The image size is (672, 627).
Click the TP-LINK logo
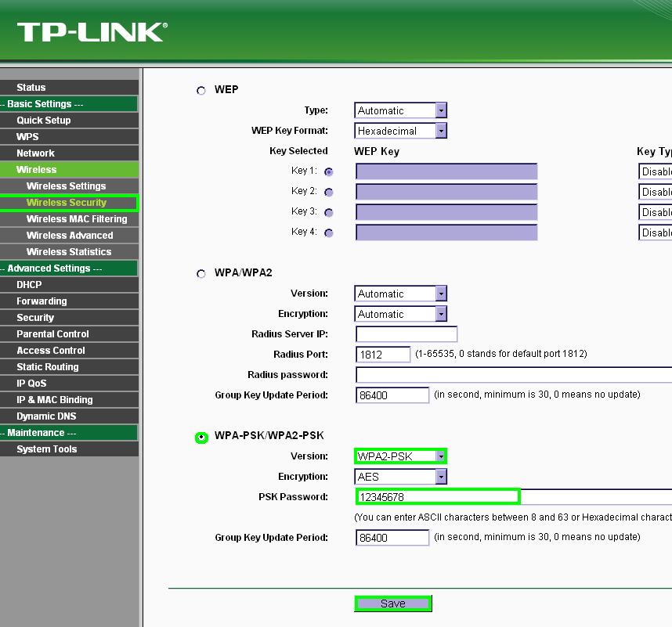(x=91, y=31)
